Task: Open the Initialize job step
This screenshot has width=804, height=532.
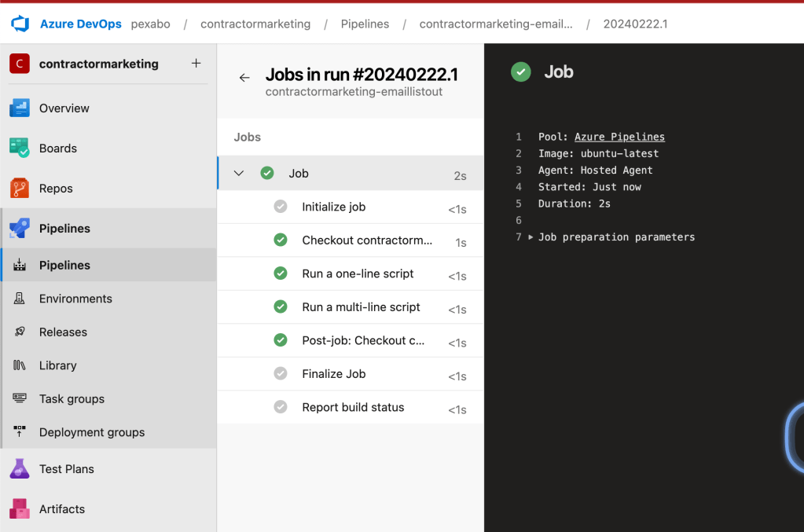Action: 351,207
